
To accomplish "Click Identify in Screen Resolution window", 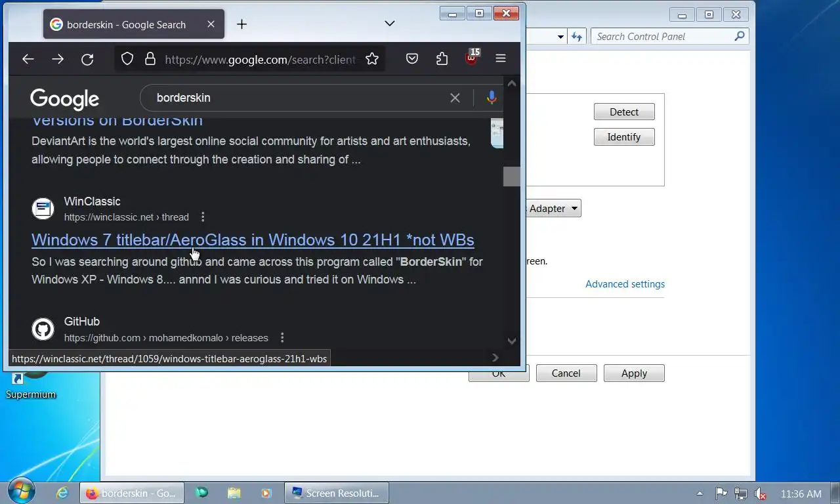I will click(x=624, y=137).
